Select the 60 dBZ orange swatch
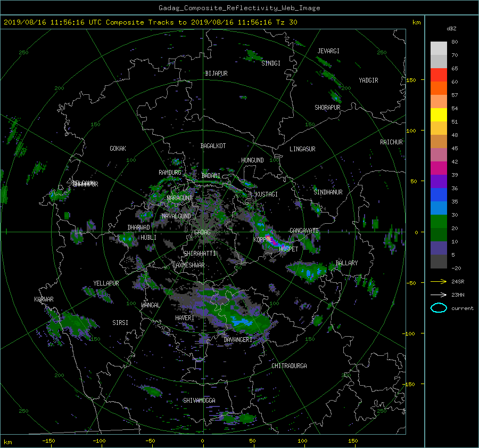 tap(439, 88)
